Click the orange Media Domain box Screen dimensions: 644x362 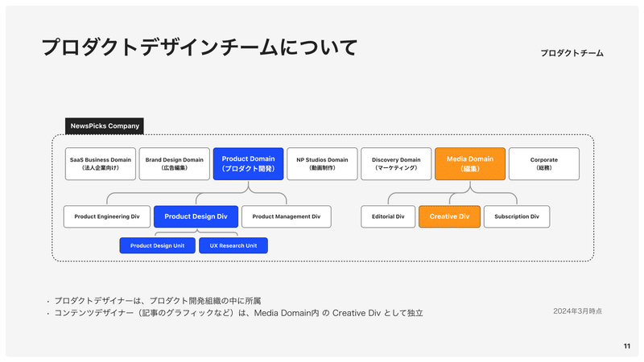click(x=470, y=164)
